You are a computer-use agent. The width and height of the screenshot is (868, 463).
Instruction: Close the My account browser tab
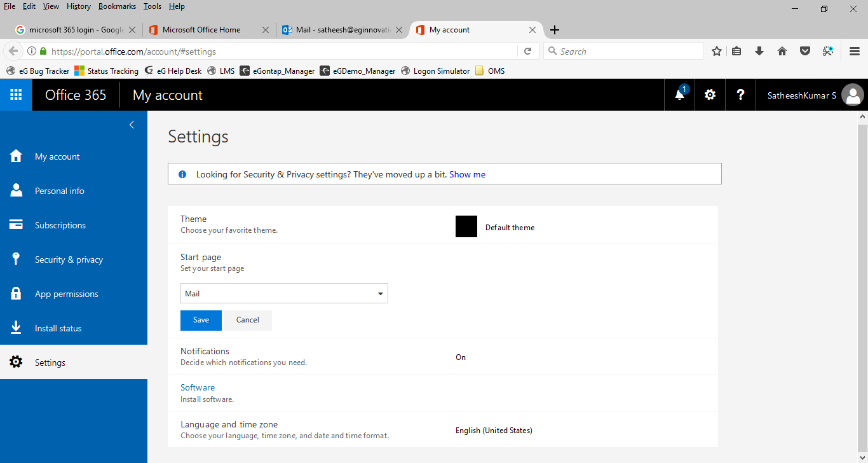532,30
